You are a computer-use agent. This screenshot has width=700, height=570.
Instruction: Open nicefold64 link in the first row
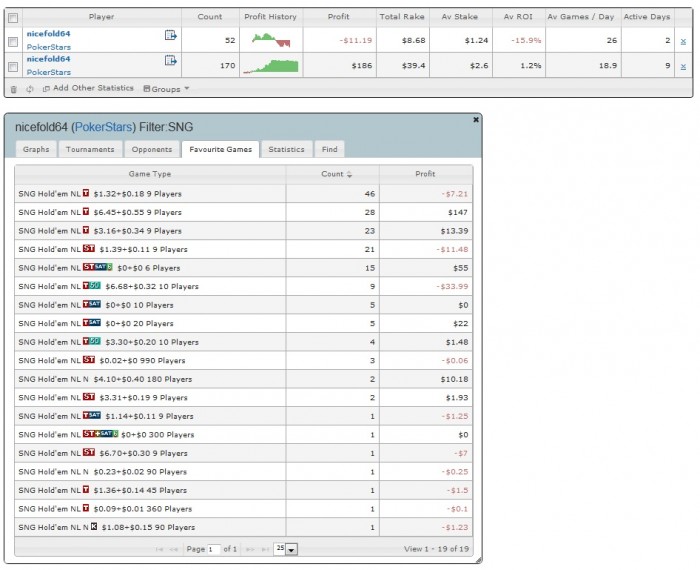click(x=48, y=33)
